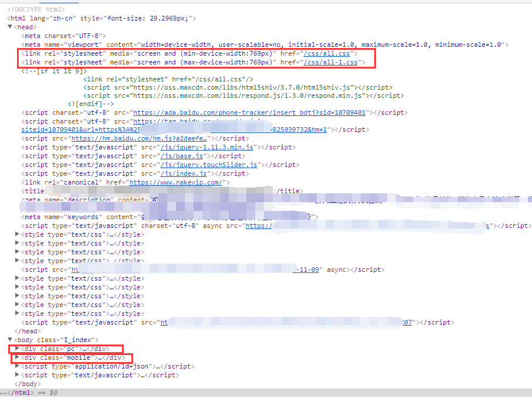Collapse the body class="I_index" node
The height and width of the screenshot is (399, 532).
click(10, 340)
